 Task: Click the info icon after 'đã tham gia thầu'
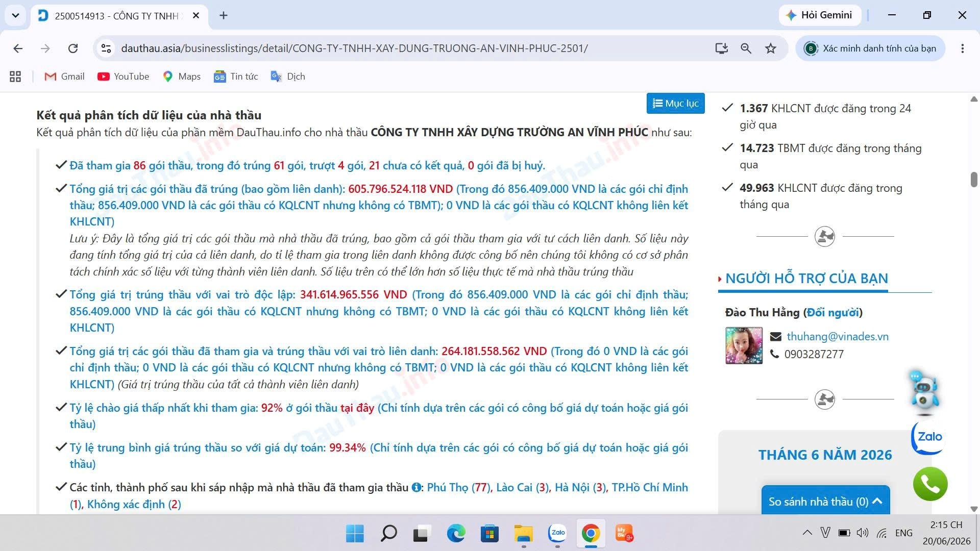(x=416, y=487)
